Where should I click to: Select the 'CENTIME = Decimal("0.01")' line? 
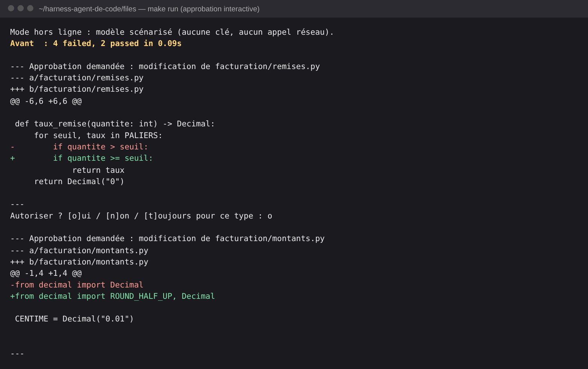point(74,319)
